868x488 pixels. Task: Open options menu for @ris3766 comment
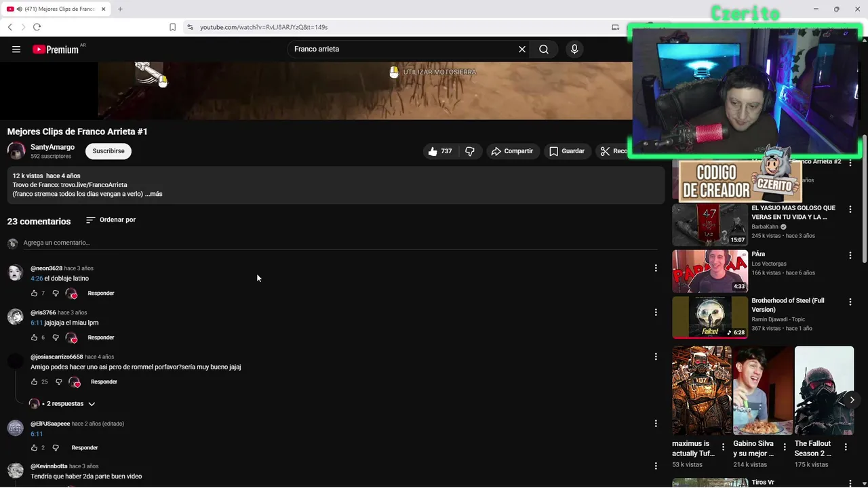pos(656,312)
